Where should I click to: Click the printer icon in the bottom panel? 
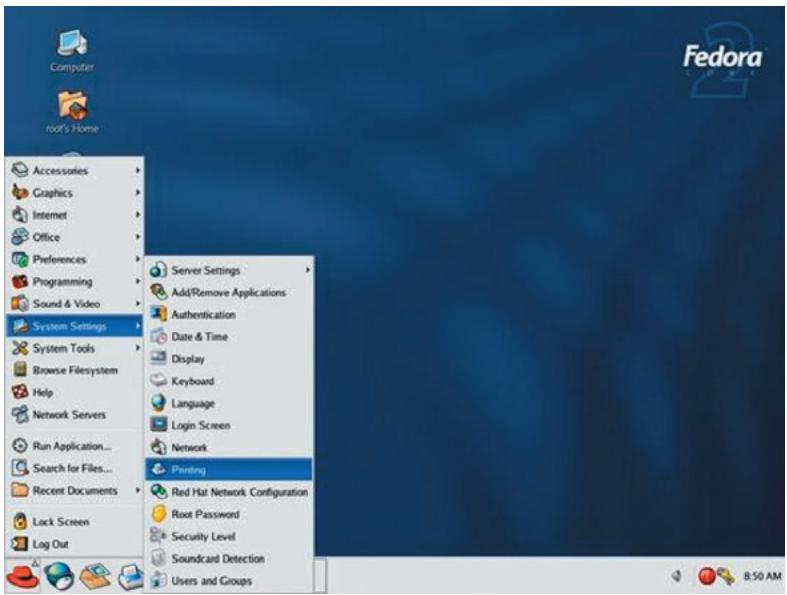point(130,576)
